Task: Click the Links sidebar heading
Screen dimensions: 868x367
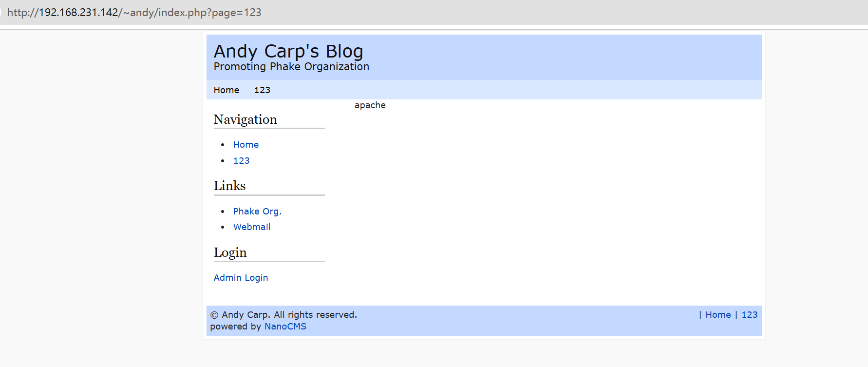Action: click(230, 186)
